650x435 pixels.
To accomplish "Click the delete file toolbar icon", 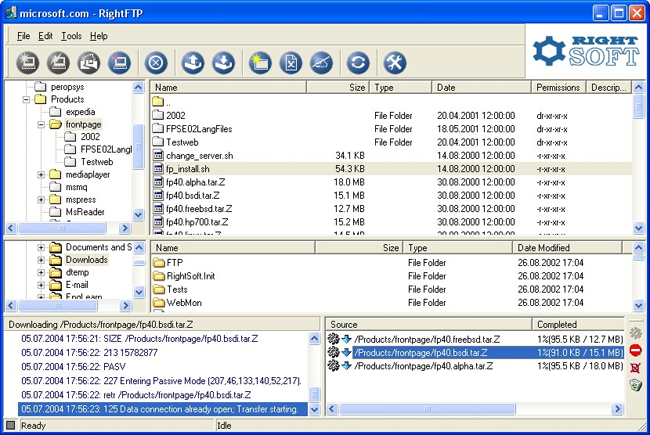I will click(x=291, y=63).
